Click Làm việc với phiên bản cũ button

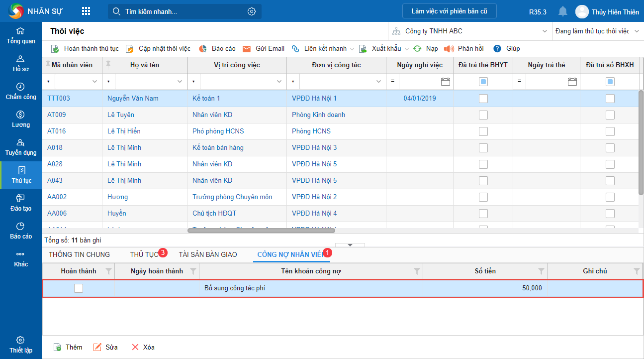pyautogui.click(x=449, y=11)
